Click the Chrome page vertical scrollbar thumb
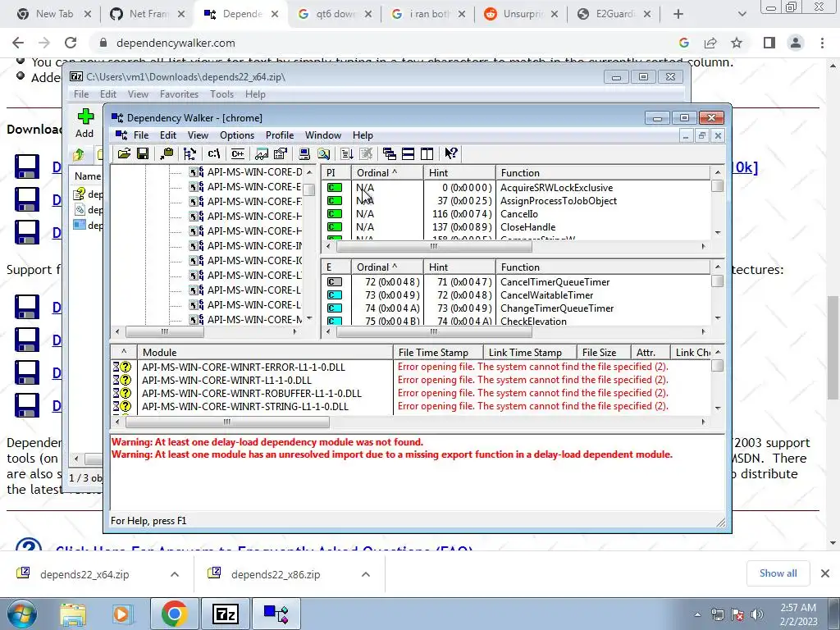 [x=833, y=347]
